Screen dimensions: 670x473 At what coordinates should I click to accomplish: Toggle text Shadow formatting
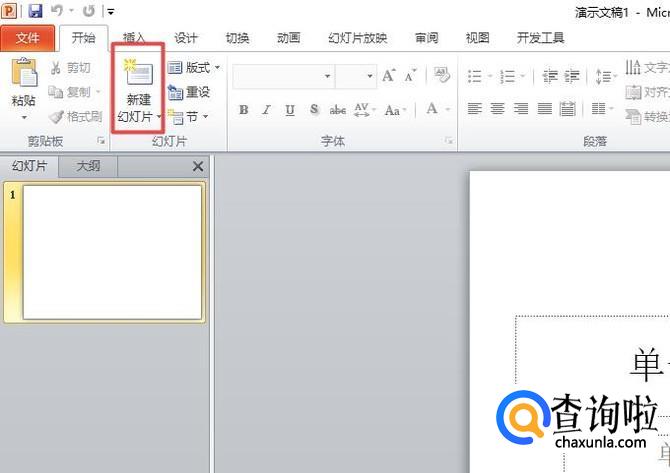pos(314,110)
